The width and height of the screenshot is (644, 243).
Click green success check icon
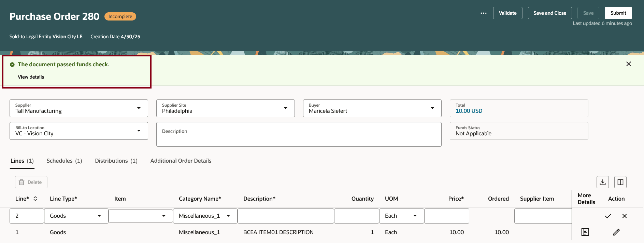coord(12,64)
